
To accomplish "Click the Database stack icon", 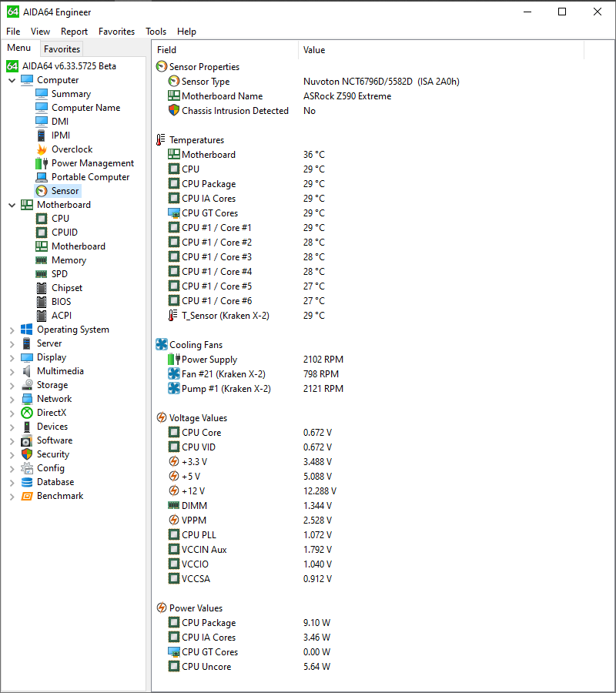I will pyautogui.click(x=27, y=482).
